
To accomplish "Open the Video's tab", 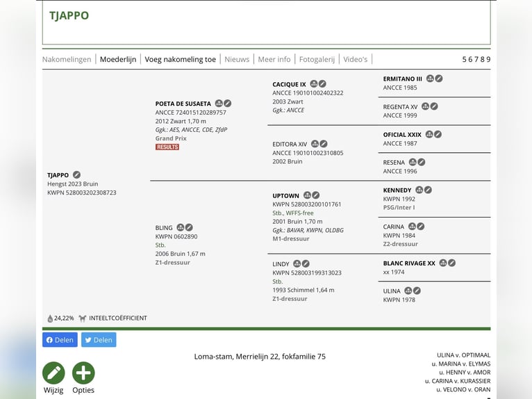I will click(355, 59).
